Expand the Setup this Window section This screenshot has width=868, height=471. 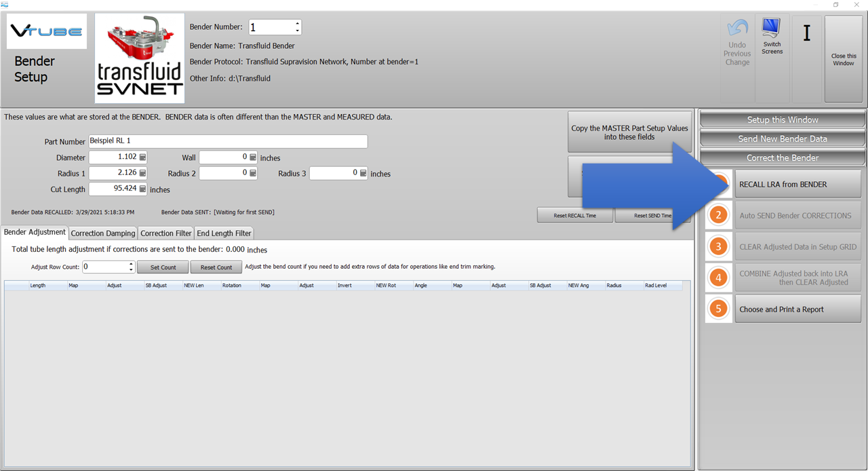point(782,120)
